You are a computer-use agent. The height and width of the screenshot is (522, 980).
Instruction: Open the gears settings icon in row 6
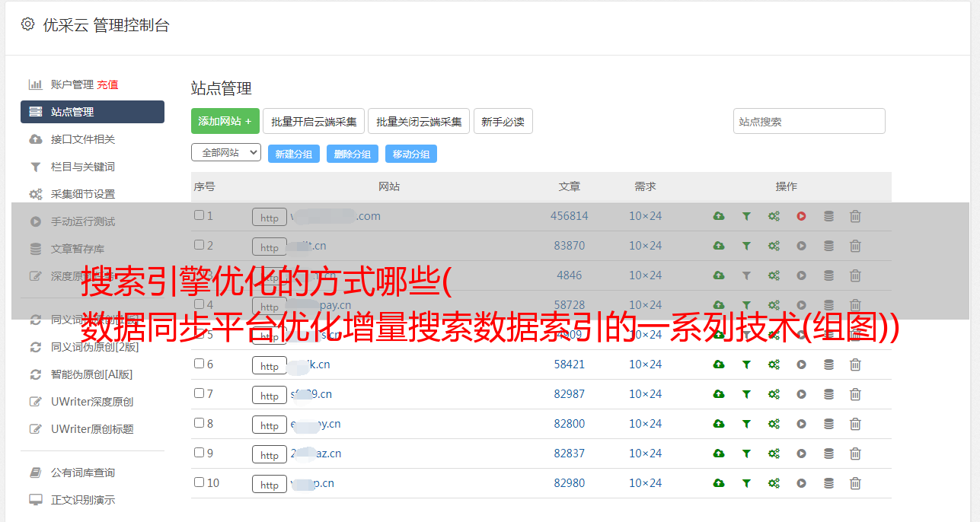774,364
